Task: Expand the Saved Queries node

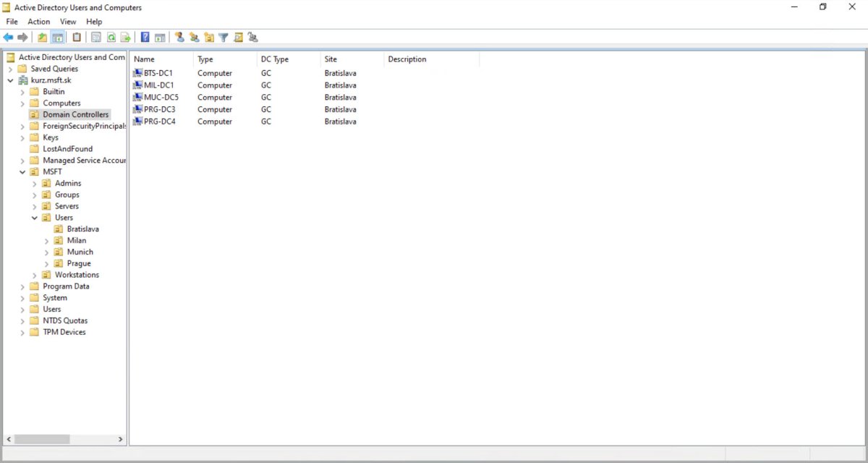Action: point(10,69)
